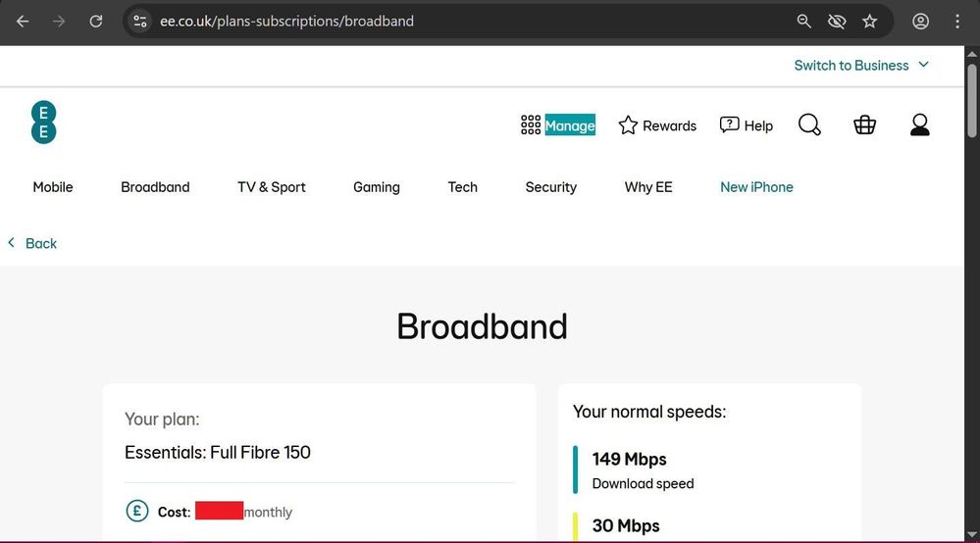Open Chrome three-dot menu
The image size is (980, 543).
pos(957,21)
